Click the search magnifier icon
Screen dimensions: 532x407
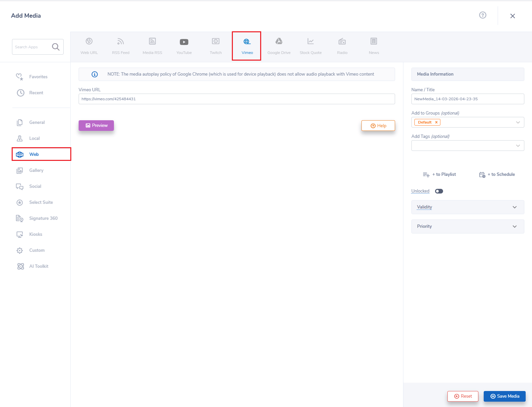pyautogui.click(x=56, y=47)
